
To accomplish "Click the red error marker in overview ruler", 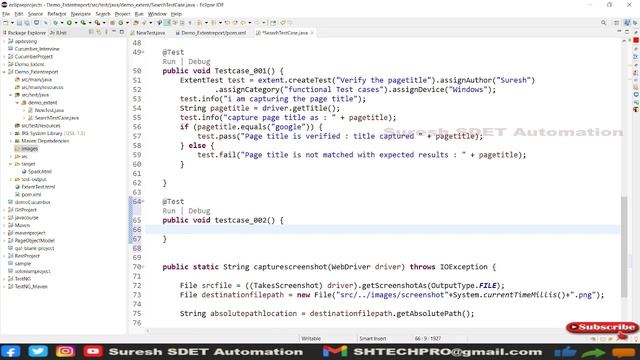I will click(x=636, y=40).
